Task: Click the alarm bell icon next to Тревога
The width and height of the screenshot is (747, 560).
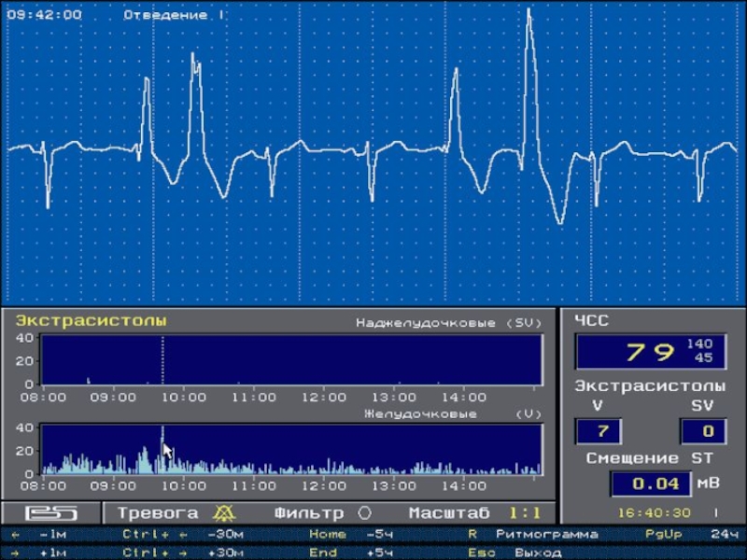Action: click(223, 512)
